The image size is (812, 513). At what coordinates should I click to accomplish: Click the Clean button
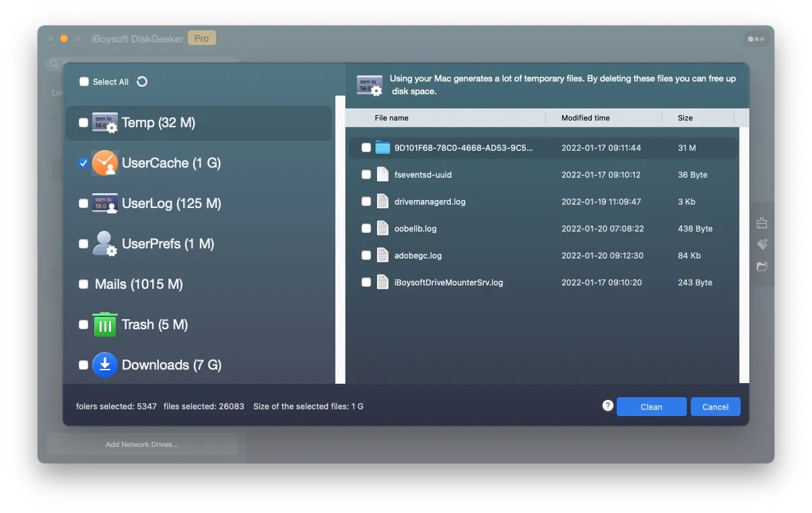click(x=650, y=407)
